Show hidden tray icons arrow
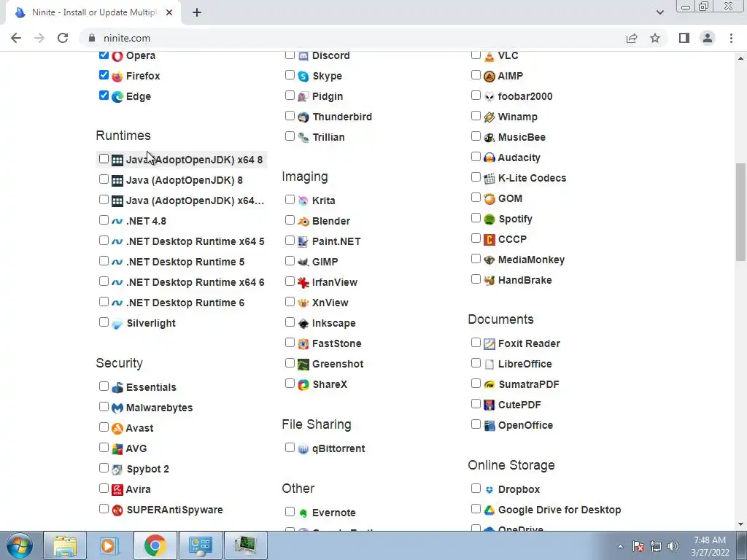Viewport: 747px width, 560px height. coord(620,546)
